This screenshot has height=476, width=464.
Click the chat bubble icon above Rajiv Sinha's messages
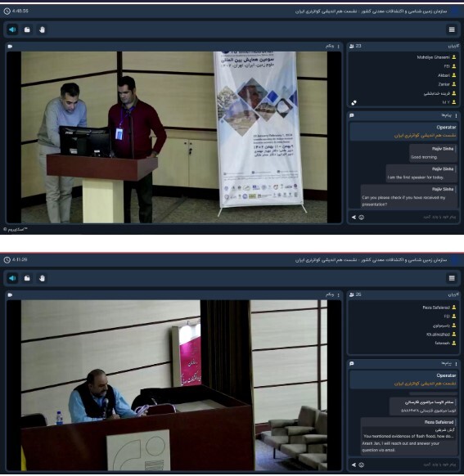pos(352,115)
